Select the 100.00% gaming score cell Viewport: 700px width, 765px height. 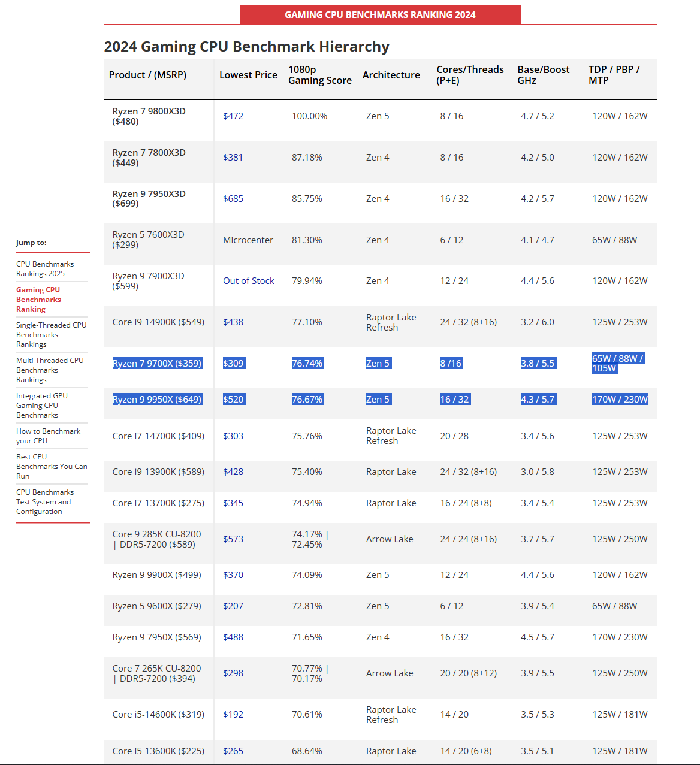point(310,116)
